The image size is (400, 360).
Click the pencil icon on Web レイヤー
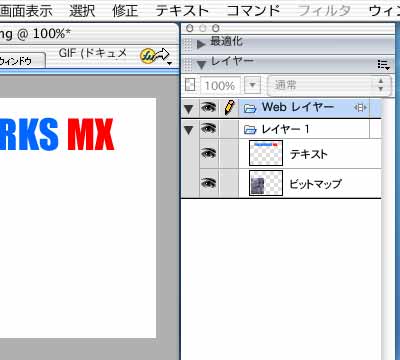click(229, 108)
